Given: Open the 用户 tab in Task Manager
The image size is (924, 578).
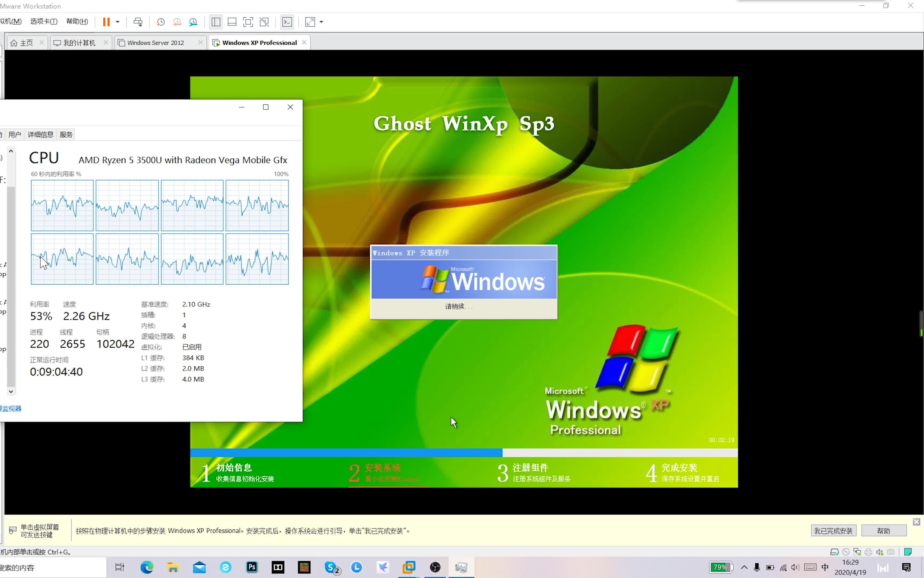Looking at the screenshot, I should pos(14,135).
